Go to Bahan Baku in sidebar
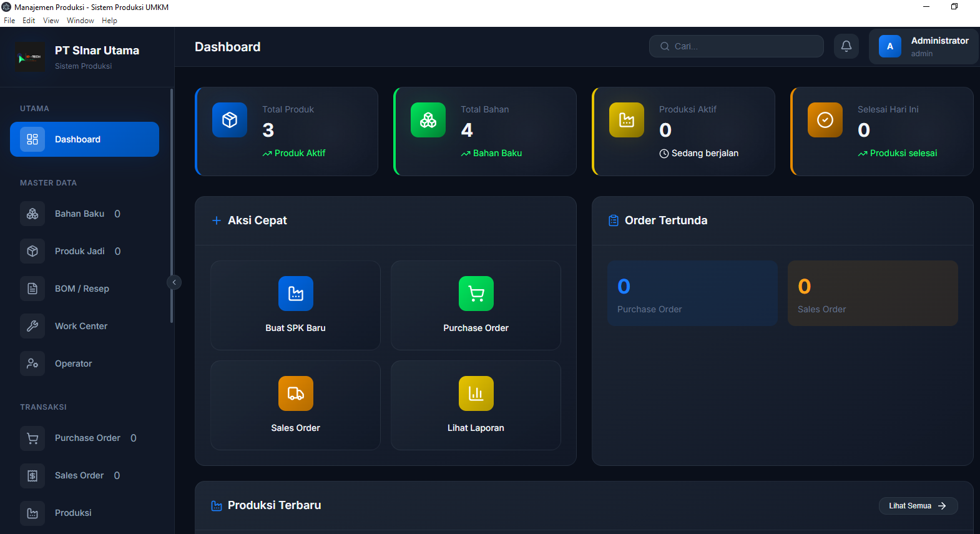This screenshot has height=534, width=980. coord(79,214)
